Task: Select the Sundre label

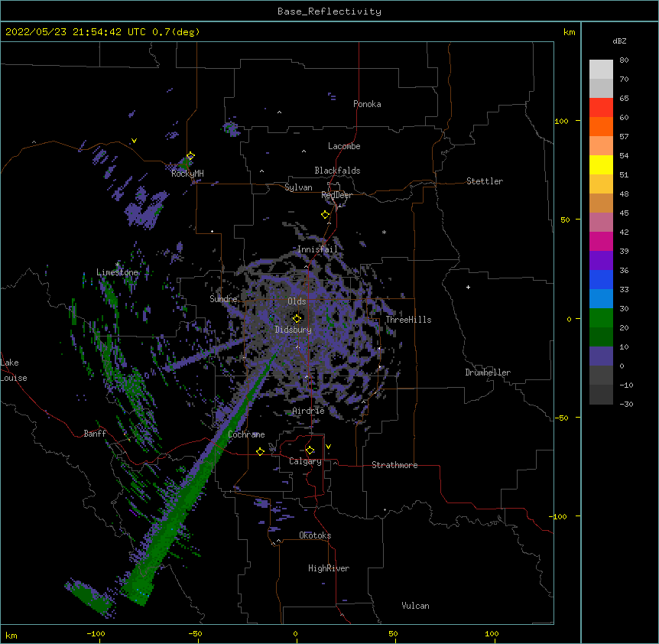Action: pyautogui.click(x=223, y=299)
